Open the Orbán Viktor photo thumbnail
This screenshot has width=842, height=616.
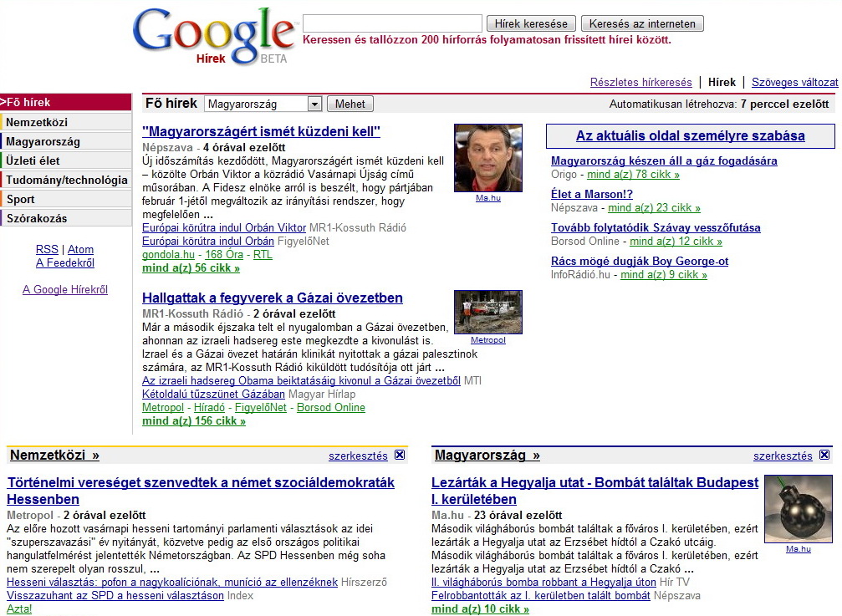[488, 158]
